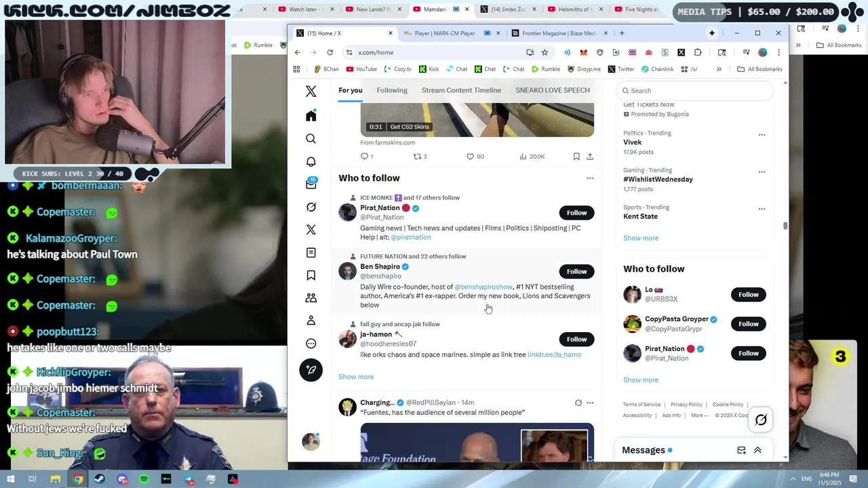
Task: Open floating Grok button bottom right
Action: pyautogui.click(x=761, y=420)
